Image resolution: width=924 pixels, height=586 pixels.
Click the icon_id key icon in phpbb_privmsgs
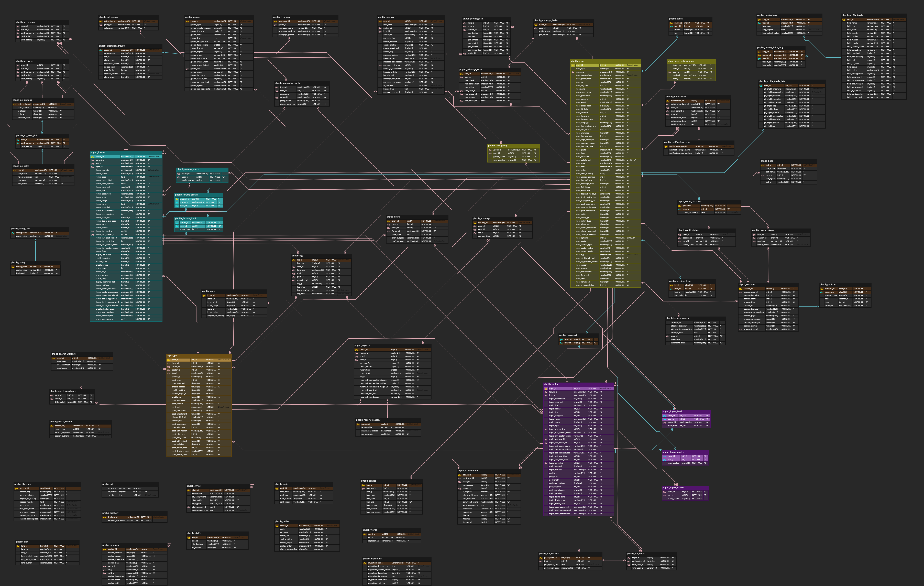pos(380,31)
